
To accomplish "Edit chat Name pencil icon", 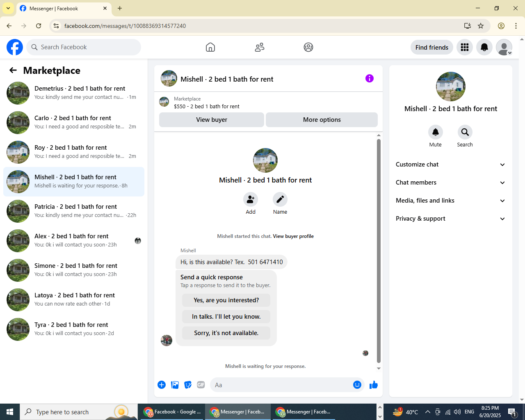I will pos(280,199).
